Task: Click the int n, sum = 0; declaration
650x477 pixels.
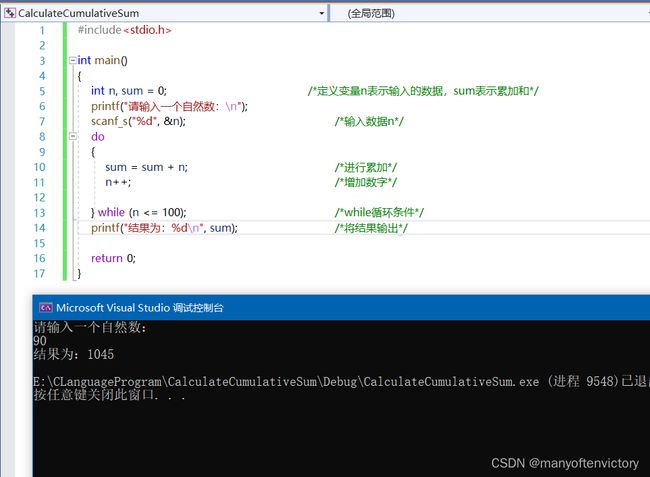Action: 129,91
